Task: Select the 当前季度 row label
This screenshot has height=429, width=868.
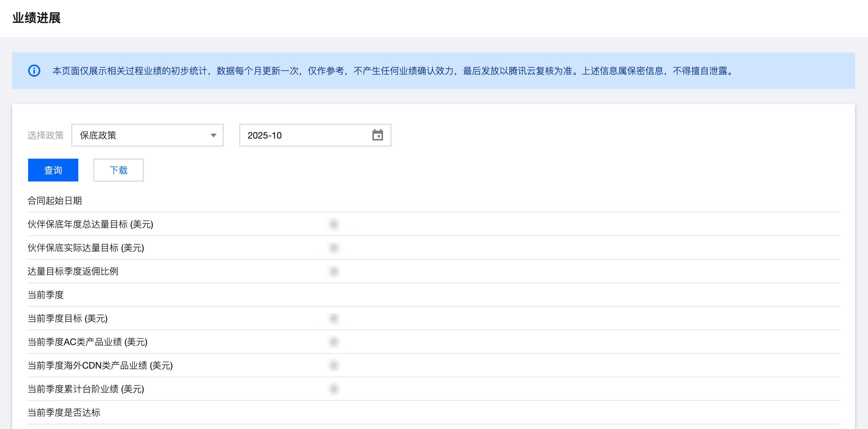Action: click(46, 295)
